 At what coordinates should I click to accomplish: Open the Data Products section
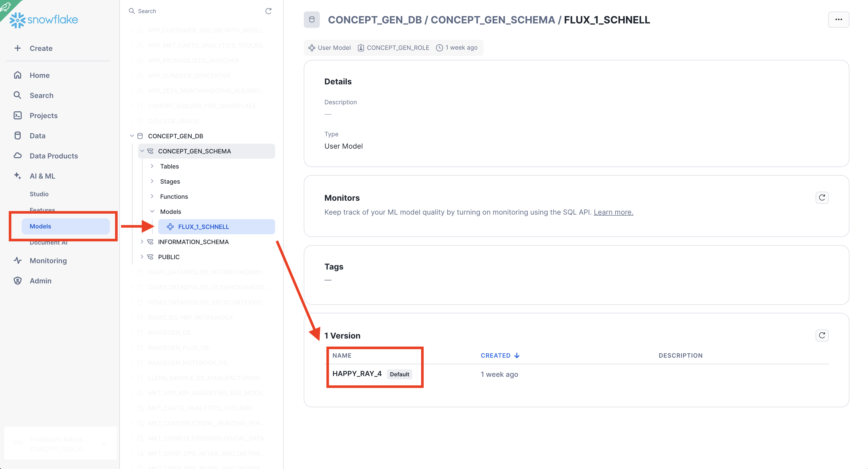(x=54, y=156)
